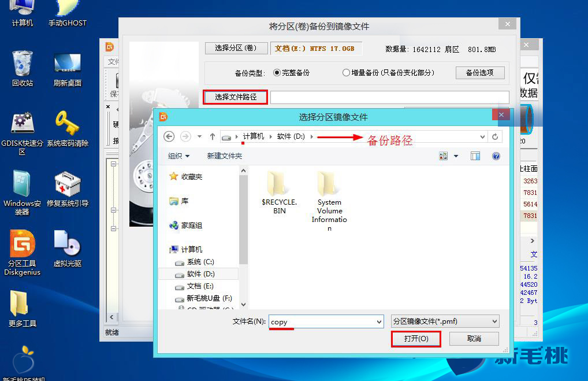
Task: Open recent locations dropdown arrow
Action: pos(199,136)
